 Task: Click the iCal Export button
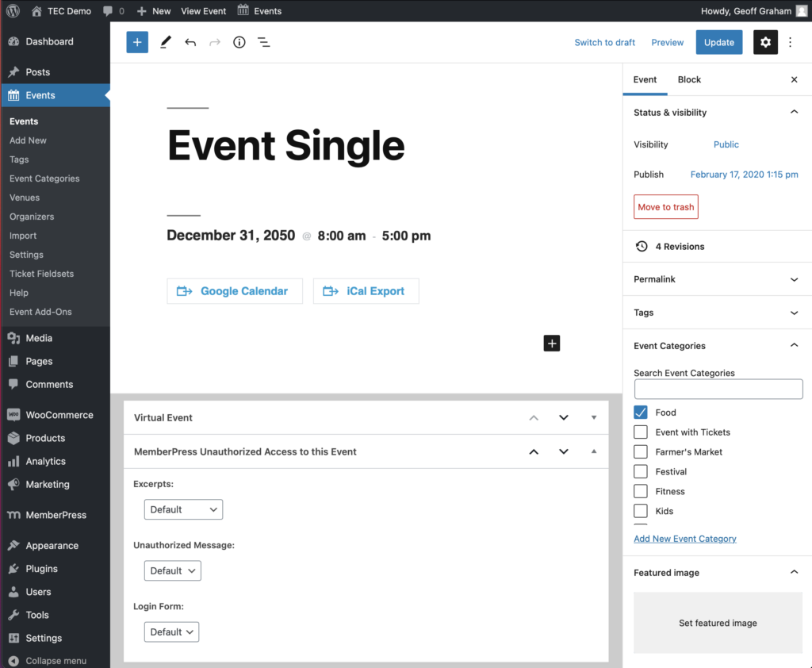pos(366,291)
